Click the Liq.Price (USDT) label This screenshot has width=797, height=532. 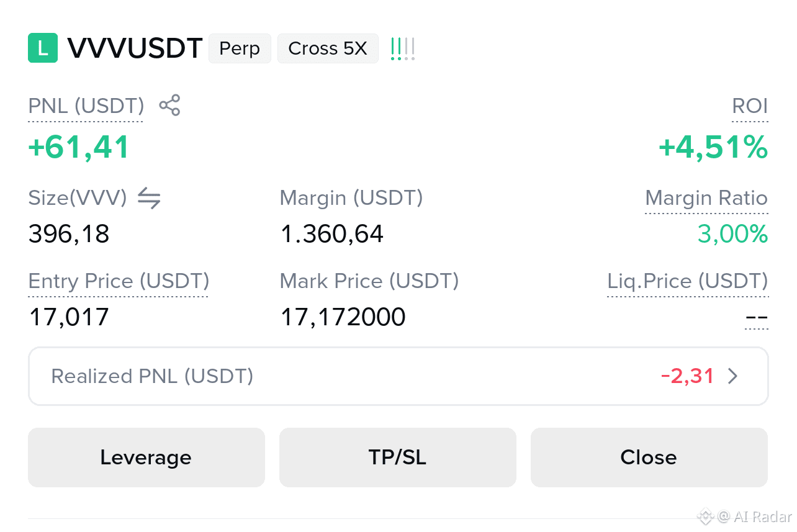pos(688,281)
